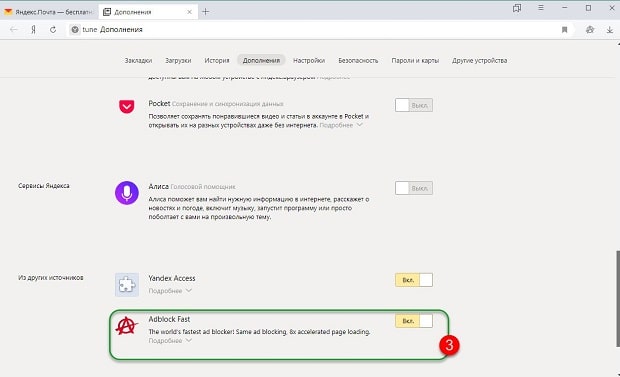Click the Yandex Access title
Viewport: 620px width, 377px height.
tap(172, 278)
